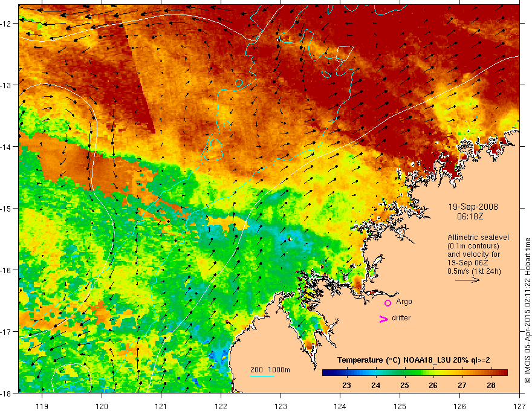Click the '200 1000m' depth contour label

(270, 370)
